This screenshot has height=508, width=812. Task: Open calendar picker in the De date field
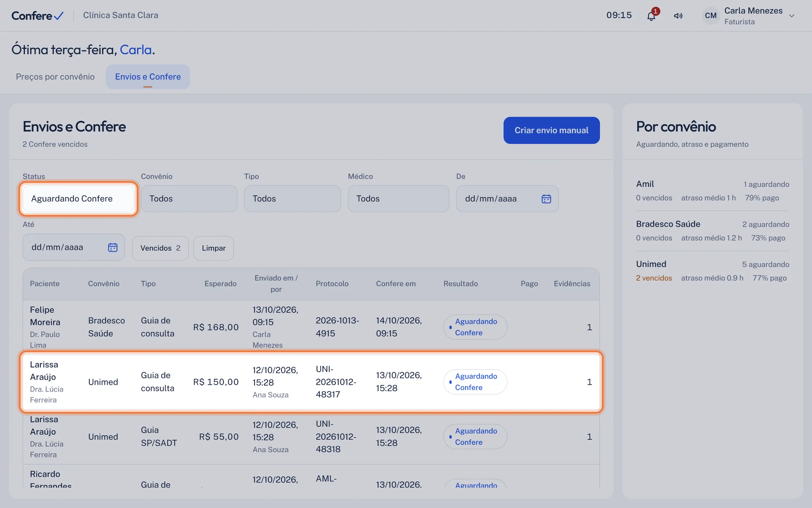(546, 199)
